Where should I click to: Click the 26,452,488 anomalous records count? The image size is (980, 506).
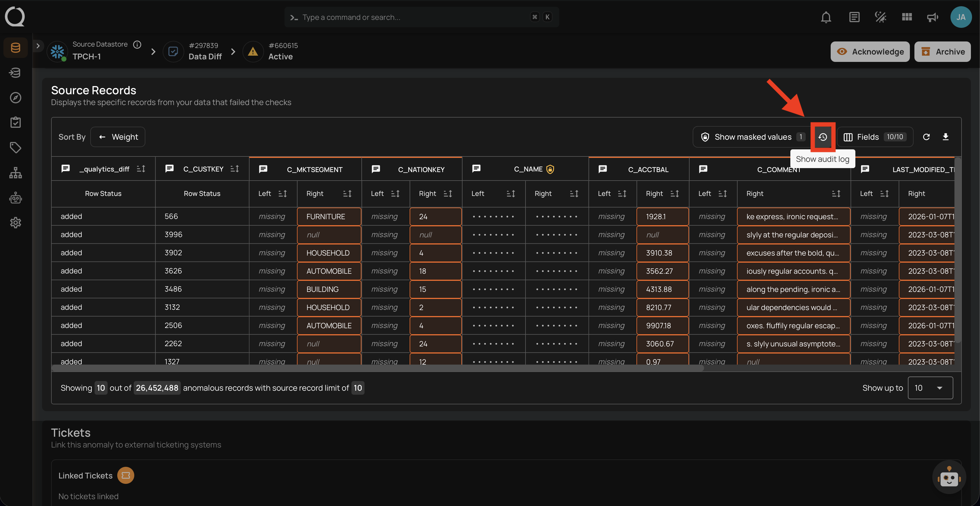pyautogui.click(x=157, y=388)
